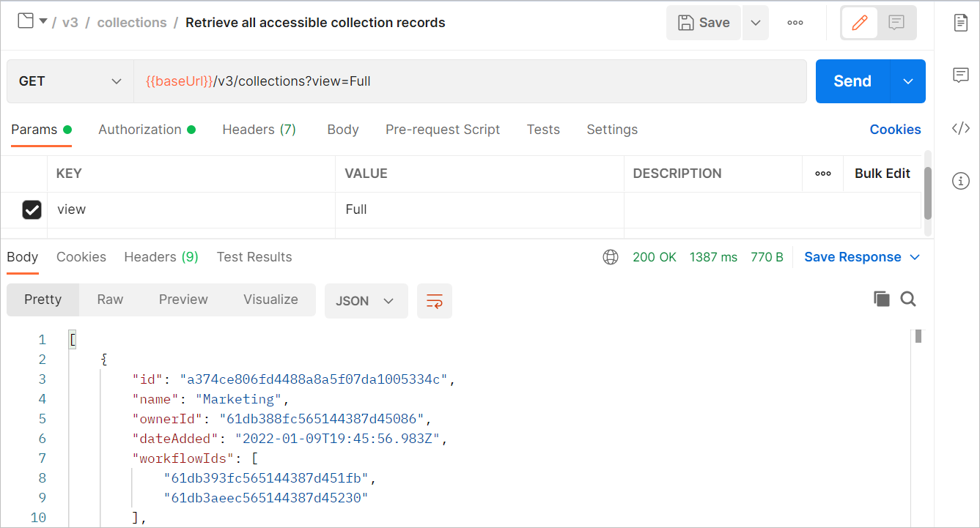Viewport: 980px width, 528px height.
Task: Open the code snippet panel icon
Action: (961, 128)
